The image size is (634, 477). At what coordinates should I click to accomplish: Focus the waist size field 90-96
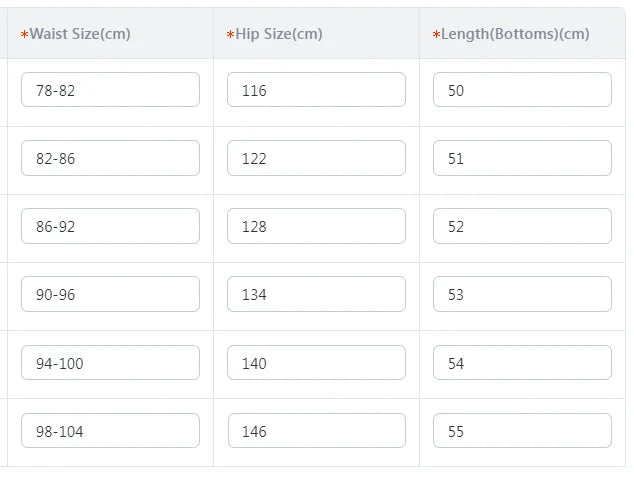[110, 294]
